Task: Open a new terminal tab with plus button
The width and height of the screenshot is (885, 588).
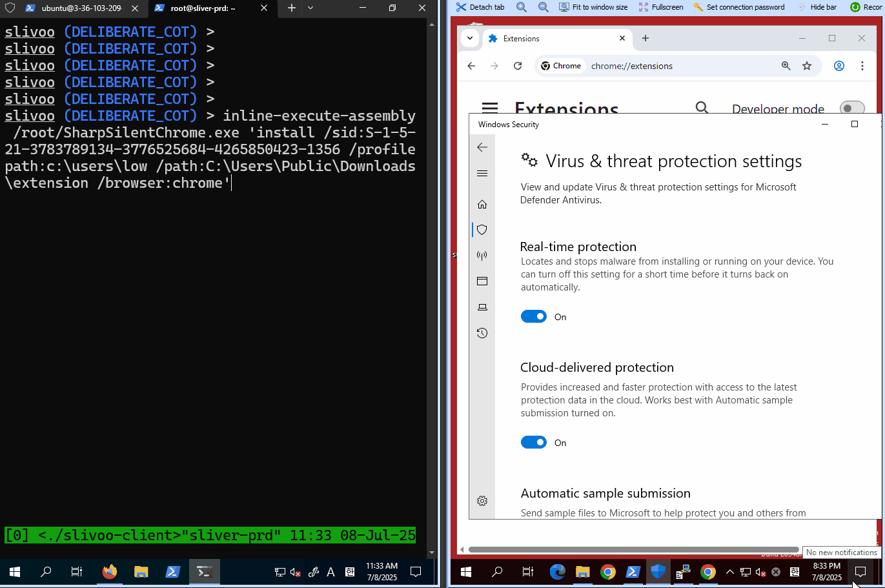Action: (x=292, y=8)
